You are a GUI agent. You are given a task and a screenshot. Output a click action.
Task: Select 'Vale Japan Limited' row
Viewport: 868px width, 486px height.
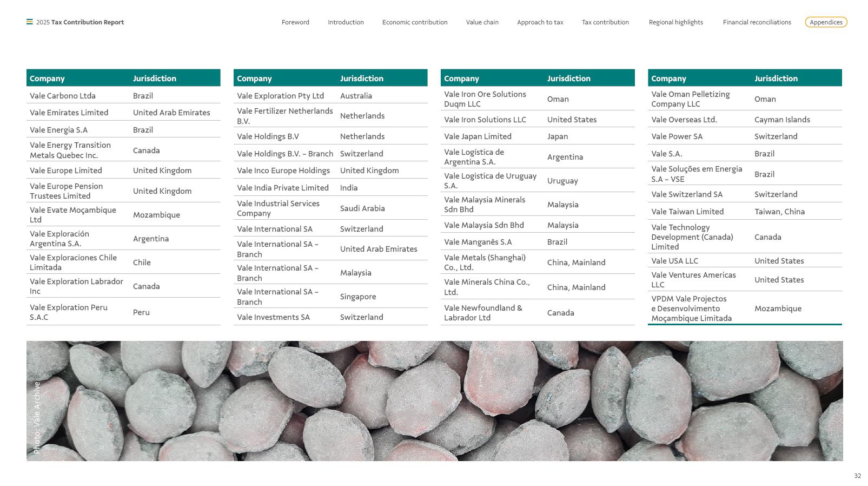point(538,136)
